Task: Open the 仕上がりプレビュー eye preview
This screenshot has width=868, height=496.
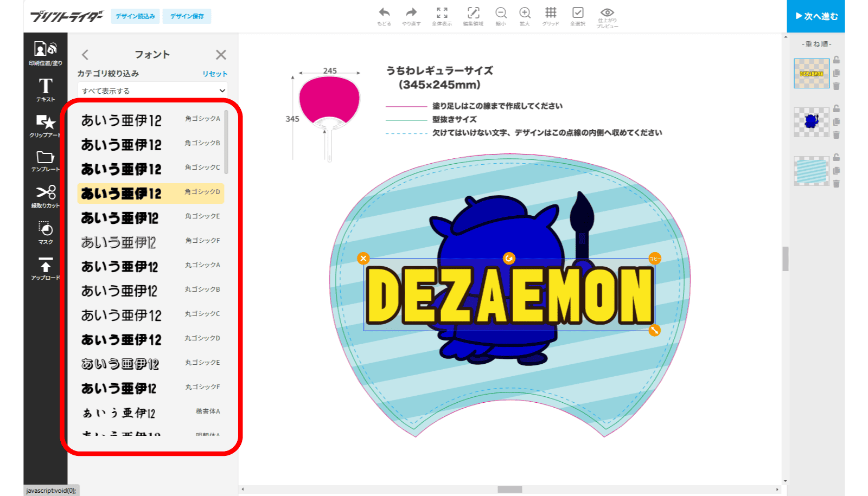Action: pyautogui.click(x=607, y=17)
